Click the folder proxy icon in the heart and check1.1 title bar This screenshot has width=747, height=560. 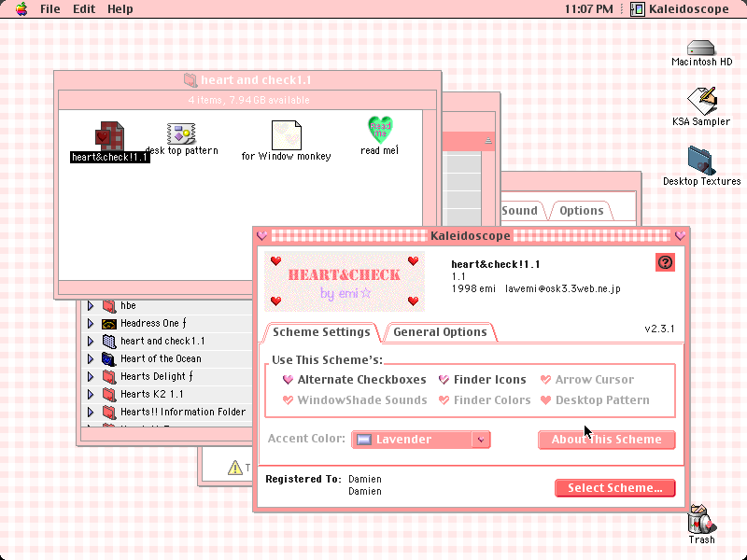pyautogui.click(x=190, y=80)
